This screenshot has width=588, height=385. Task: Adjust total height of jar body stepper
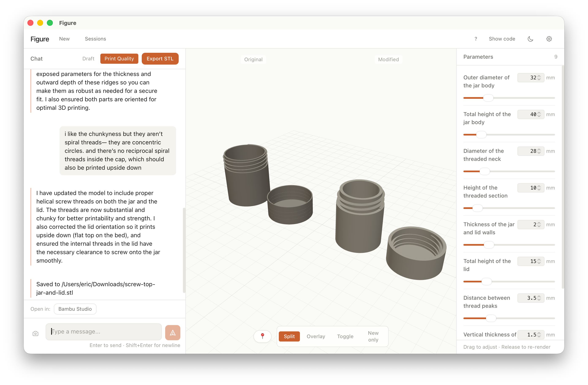click(x=539, y=114)
